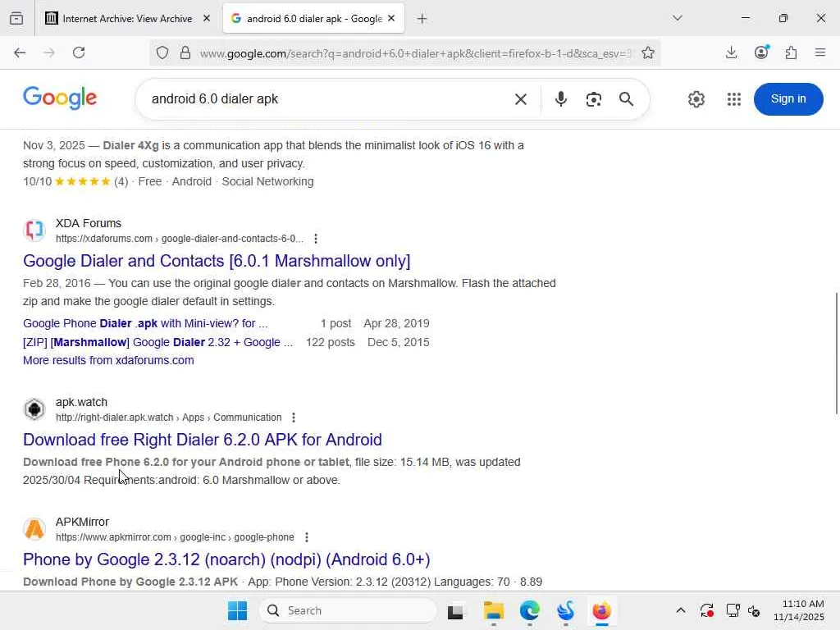Viewport: 840px width, 630px height.
Task: Reload the current page
Action: (79, 52)
